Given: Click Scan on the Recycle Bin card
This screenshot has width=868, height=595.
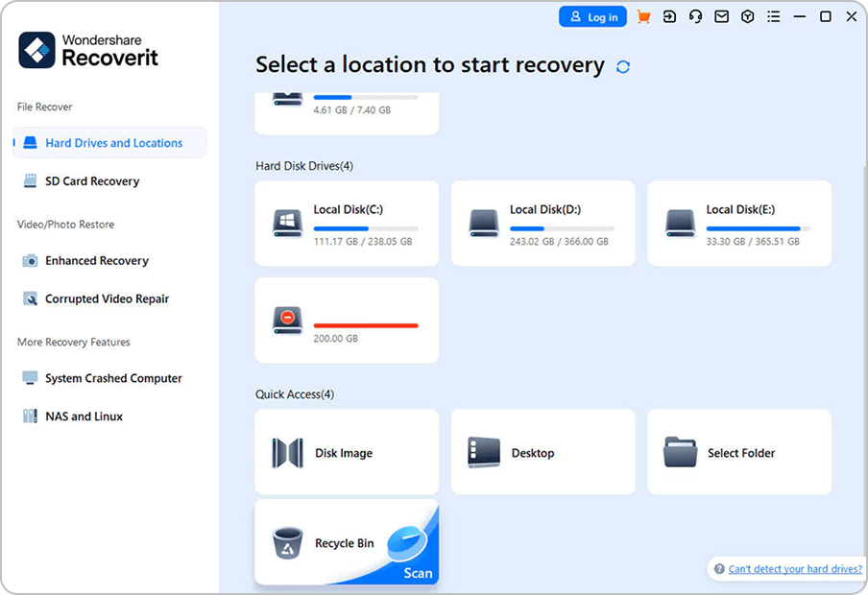Looking at the screenshot, I should [418, 573].
